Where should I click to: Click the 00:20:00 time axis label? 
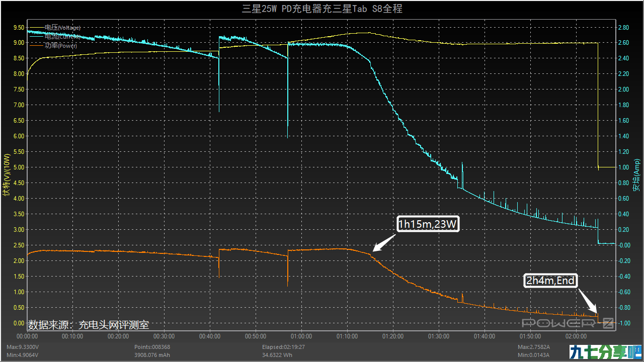[x=119, y=336]
